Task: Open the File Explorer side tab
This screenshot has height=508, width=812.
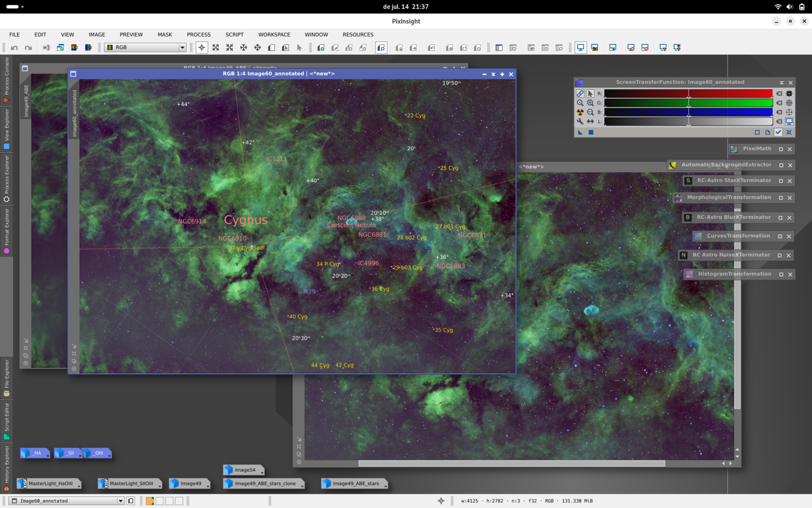Action: click(6, 378)
